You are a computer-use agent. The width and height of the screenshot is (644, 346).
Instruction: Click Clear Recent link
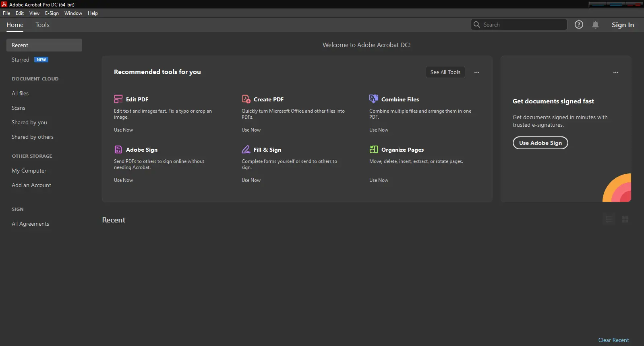point(613,340)
